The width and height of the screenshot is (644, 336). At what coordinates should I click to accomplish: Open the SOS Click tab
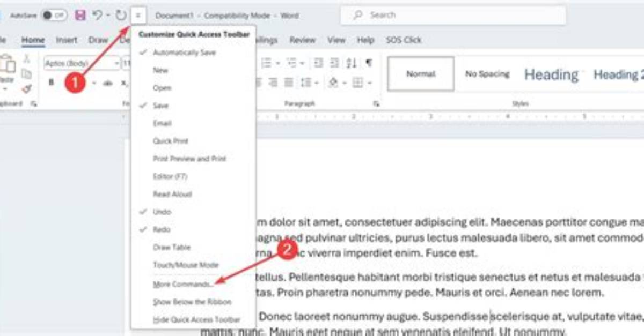click(x=404, y=40)
